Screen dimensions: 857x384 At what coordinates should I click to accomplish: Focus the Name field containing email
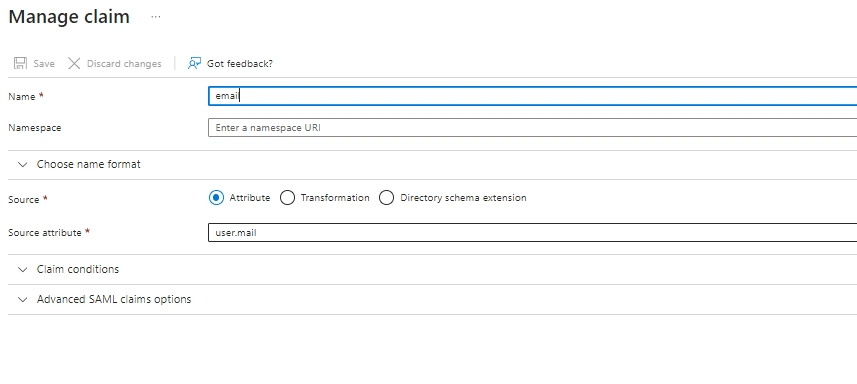click(532, 96)
